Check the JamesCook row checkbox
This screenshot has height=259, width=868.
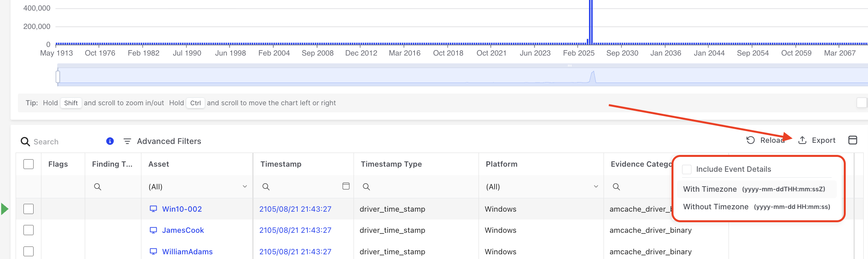[29, 230]
